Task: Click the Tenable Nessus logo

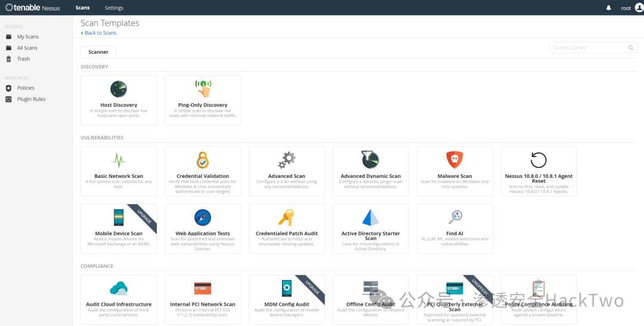Action: pos(32,8)
